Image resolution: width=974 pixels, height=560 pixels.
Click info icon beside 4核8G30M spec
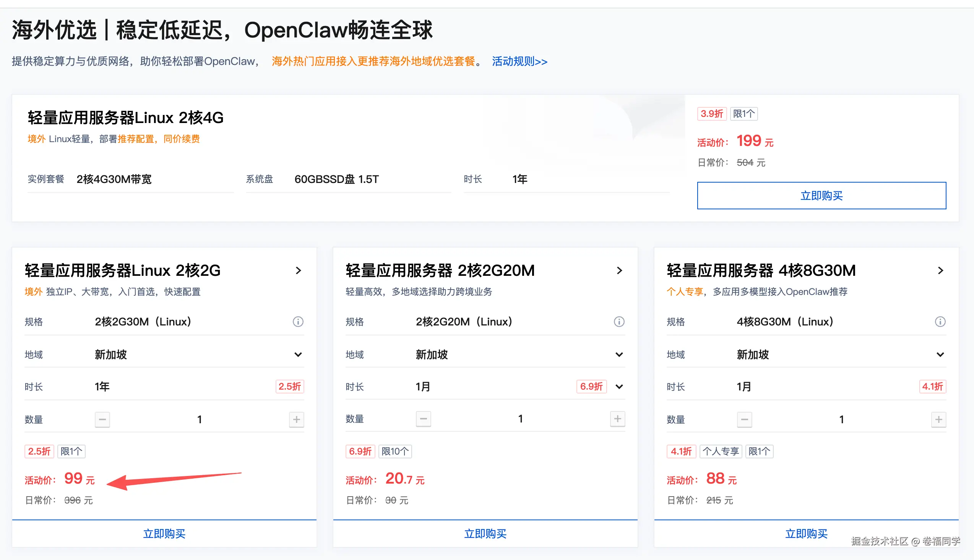coord(940,322)
